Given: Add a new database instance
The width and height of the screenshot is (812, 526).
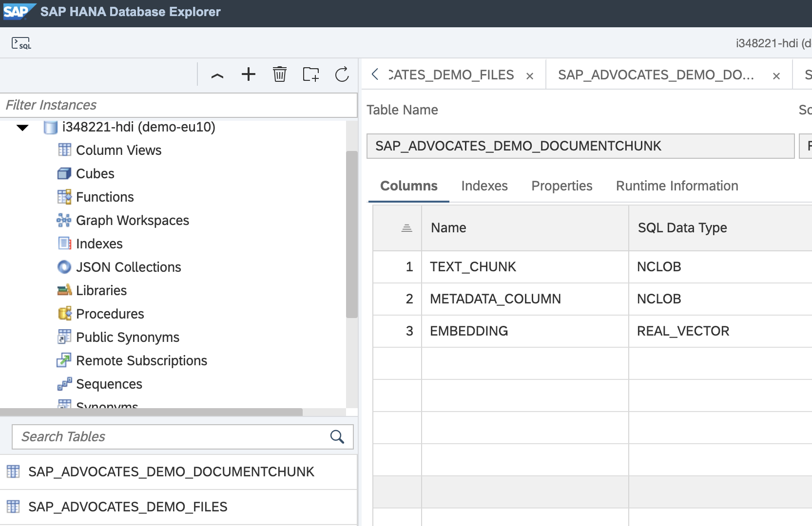Looking at the screenshot, I should 249,75.
